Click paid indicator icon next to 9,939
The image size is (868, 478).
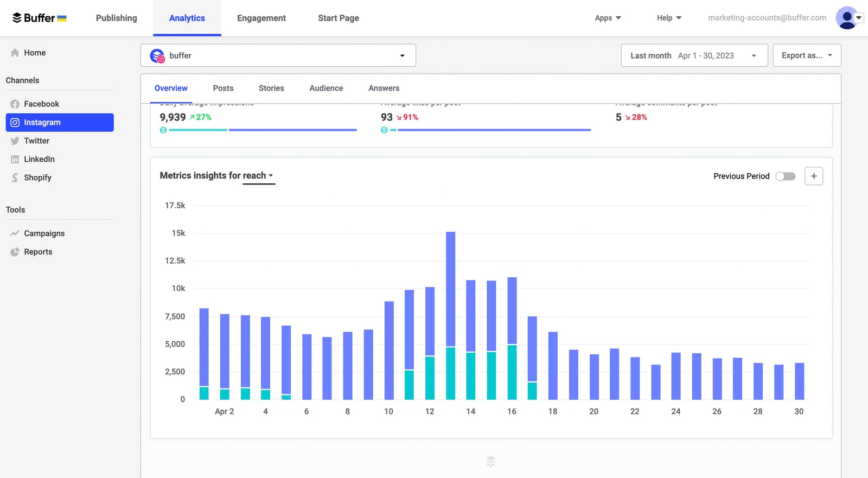pyautogui.click(x=163, y=130)
